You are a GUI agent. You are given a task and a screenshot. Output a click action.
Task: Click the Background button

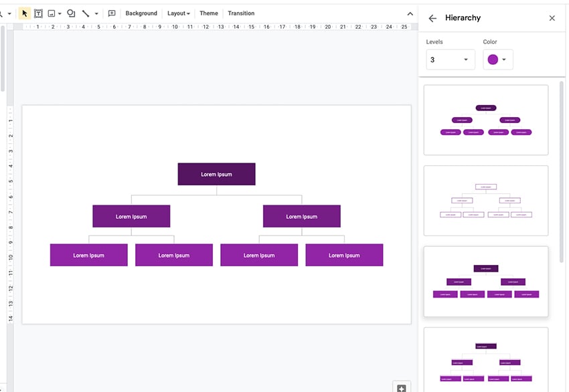(x=141, y=13)
